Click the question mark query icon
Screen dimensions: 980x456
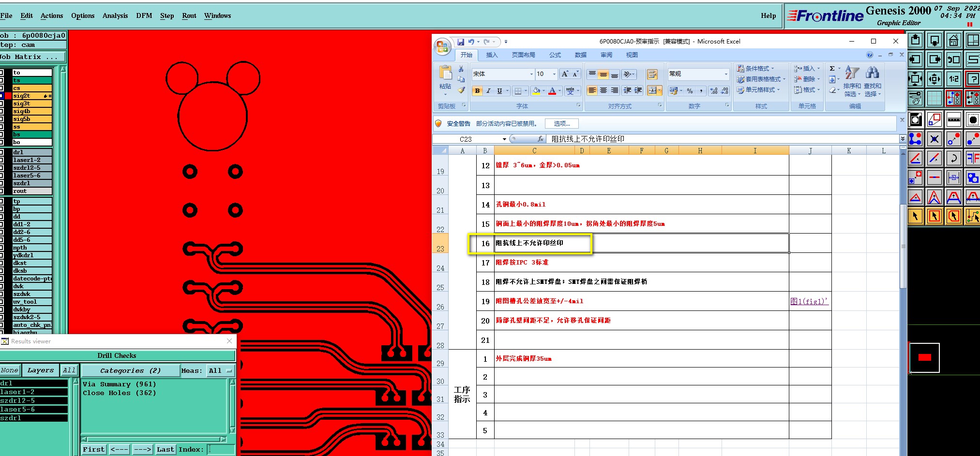(x=972, y=79)
